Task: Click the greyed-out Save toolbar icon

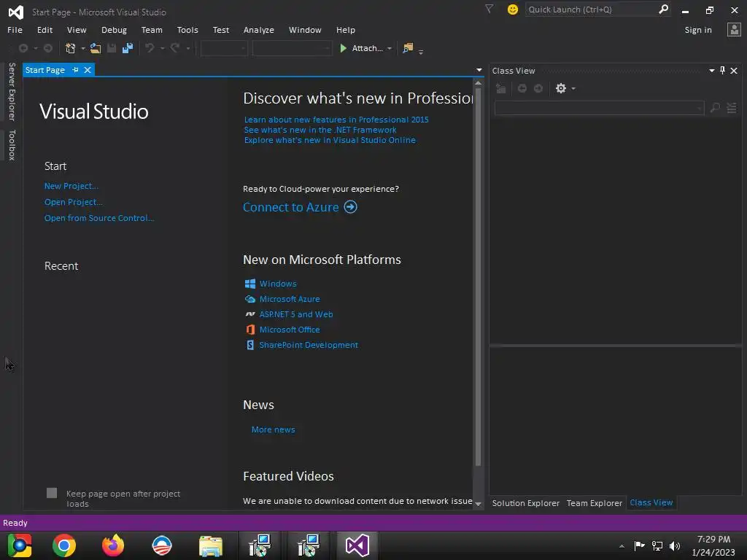Action: coord(112,48)
